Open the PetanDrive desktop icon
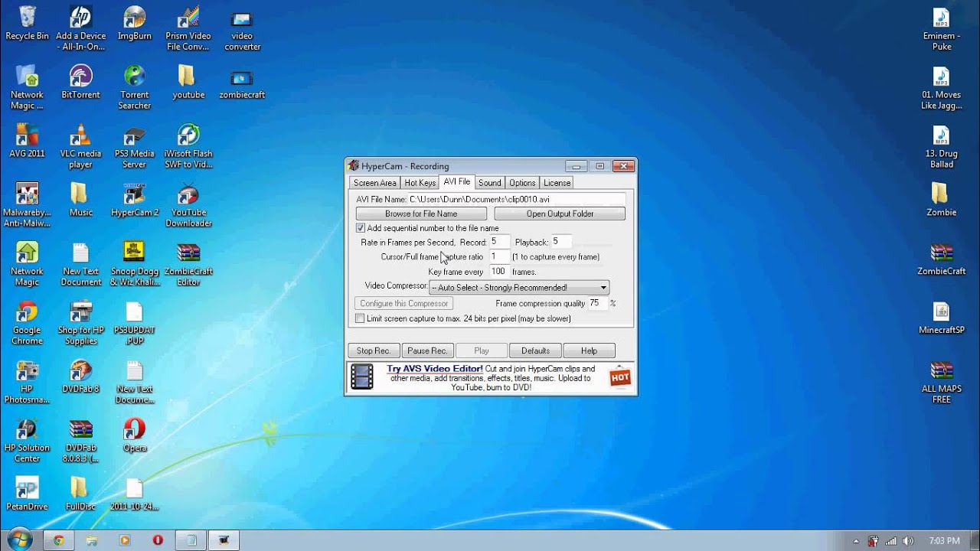The height and width of the screenshot is (551, 980). pyautogui.click(x=27, y=494)
